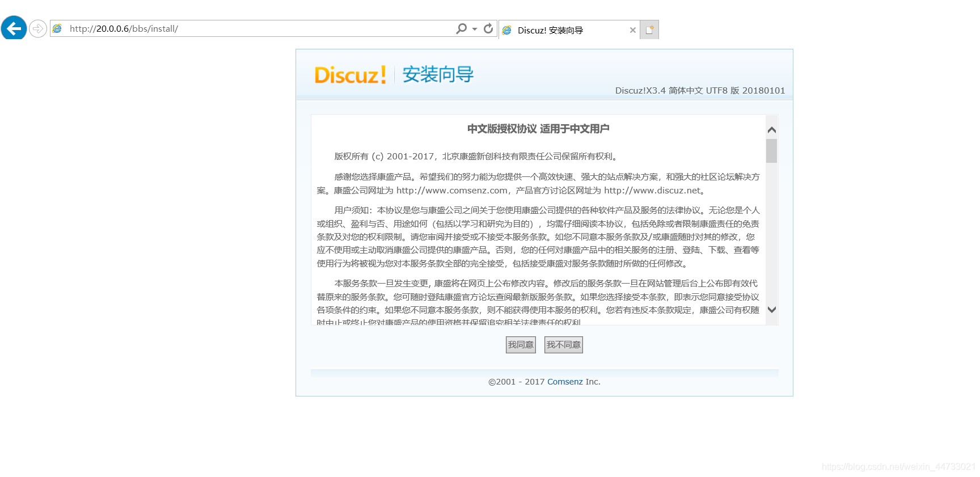
Task: Click the license scrollbar up arrow
Action: coord(772,130)
